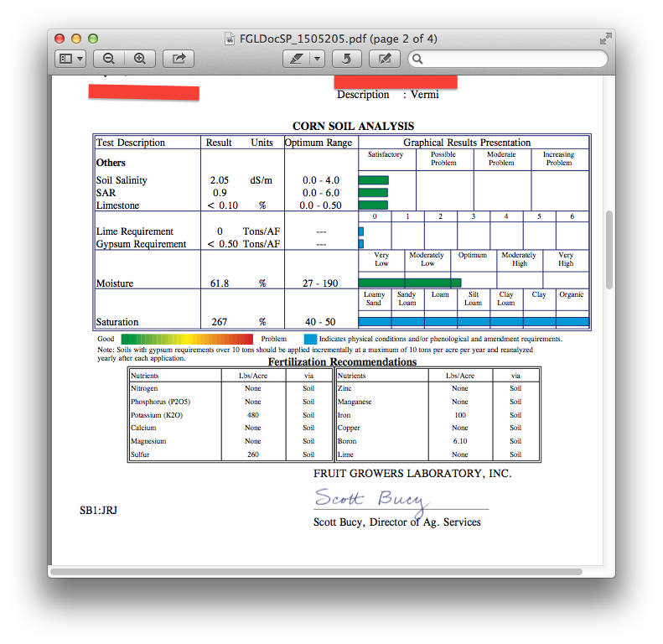Enter full screen with the arrows icon
The image size is (663, 644).
pos(605,39)
